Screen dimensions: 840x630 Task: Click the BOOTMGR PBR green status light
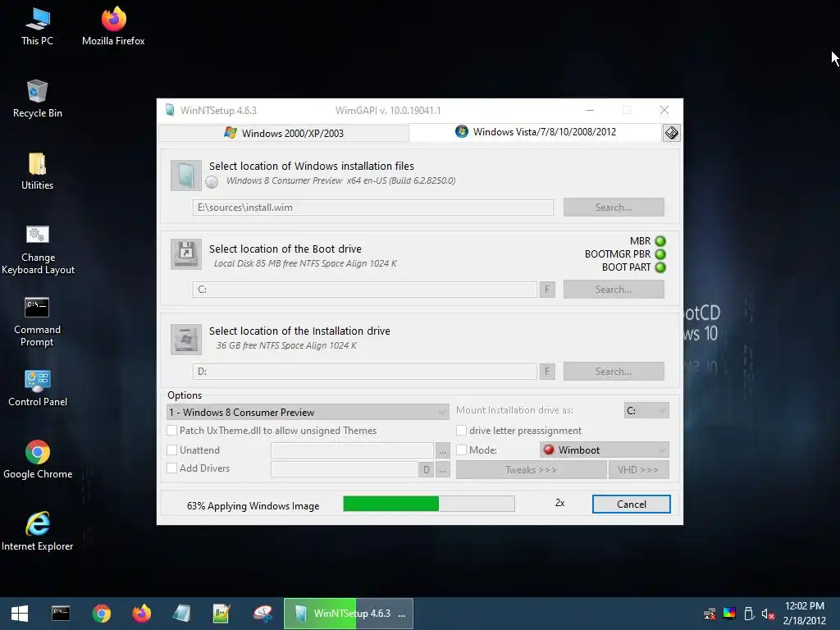coord(660,254)
